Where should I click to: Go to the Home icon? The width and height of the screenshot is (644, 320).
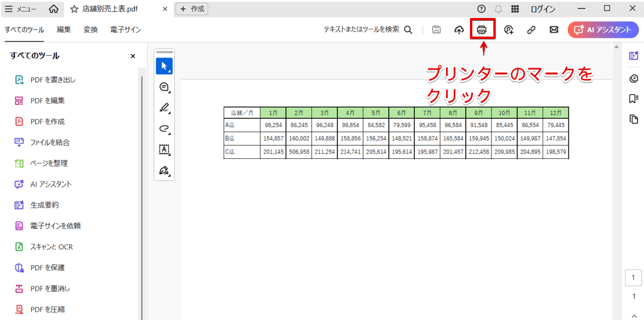53,9
